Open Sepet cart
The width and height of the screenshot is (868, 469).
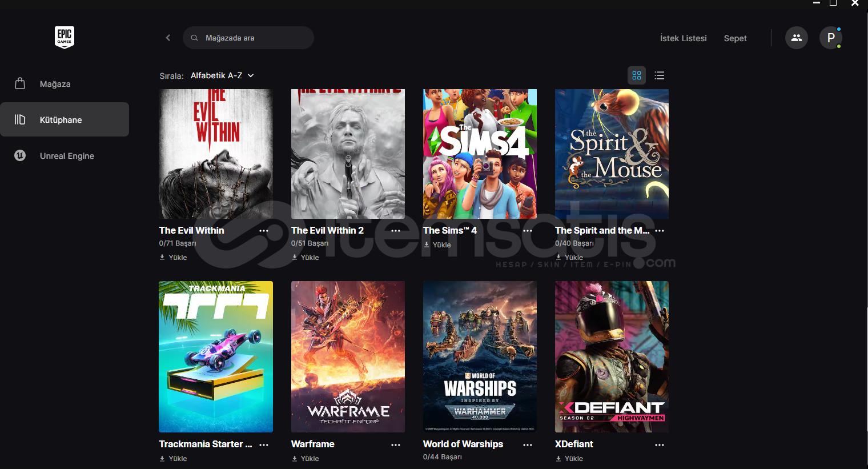click(x=735, y=38)
